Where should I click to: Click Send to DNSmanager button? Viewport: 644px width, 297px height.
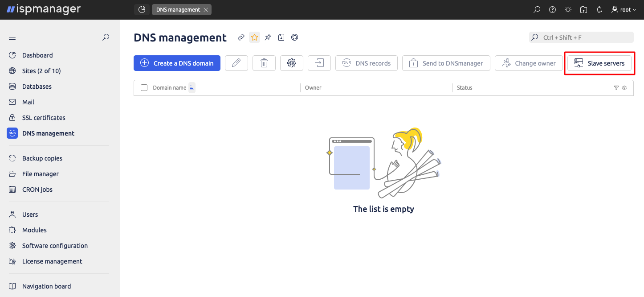coord(446,63)
